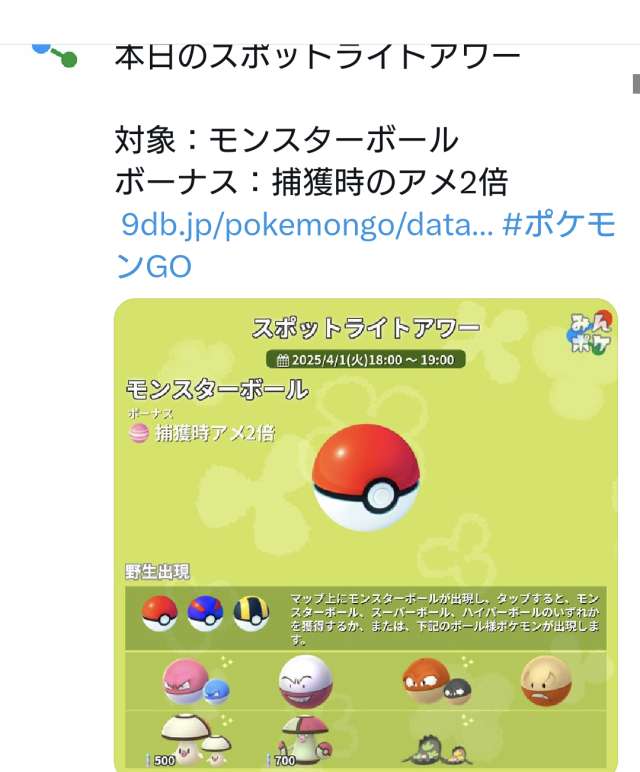Click the candy icon beside 捕獲時アメ2倍
This screenshot has height=772, width=640.
(138, 433)
